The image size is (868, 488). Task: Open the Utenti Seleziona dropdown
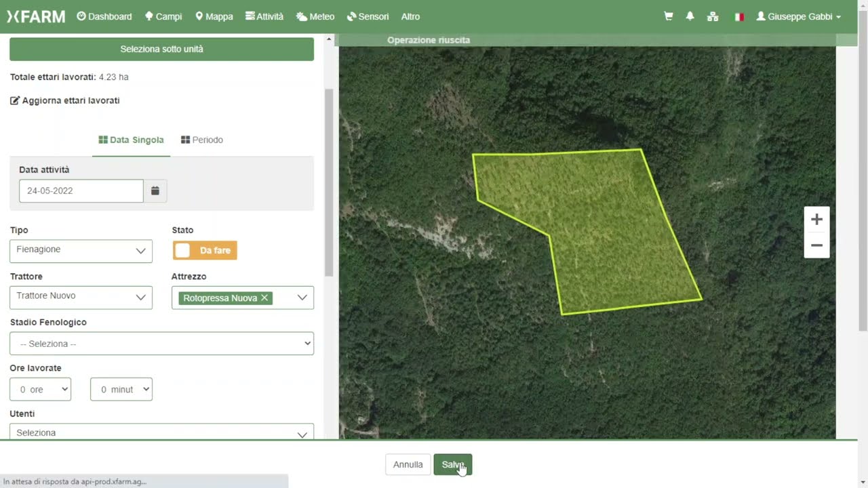pos(161,432)
